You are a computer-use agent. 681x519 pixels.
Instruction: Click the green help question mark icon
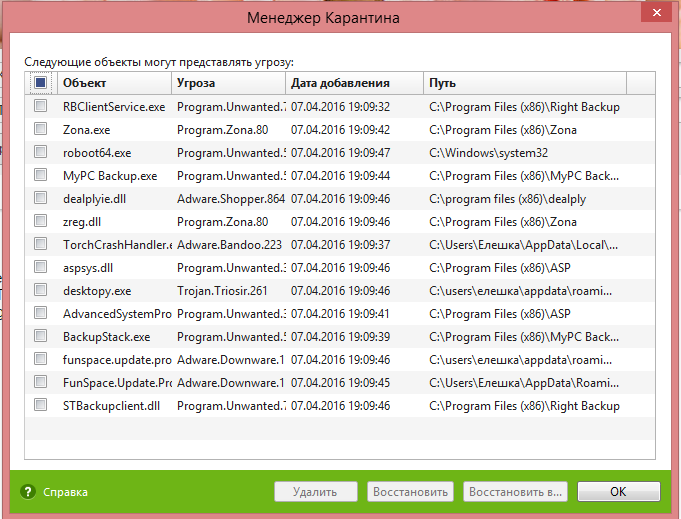28,492
